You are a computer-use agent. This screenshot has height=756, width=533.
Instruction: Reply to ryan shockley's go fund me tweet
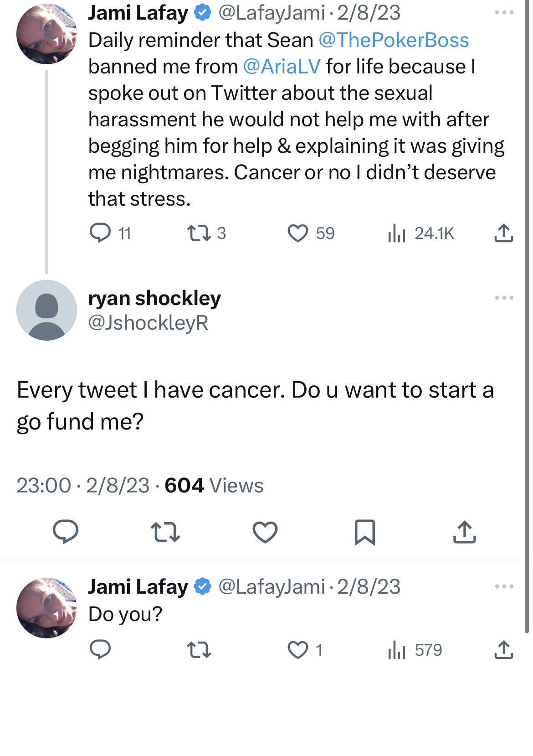pyautogui.click(x=66, y=532)
